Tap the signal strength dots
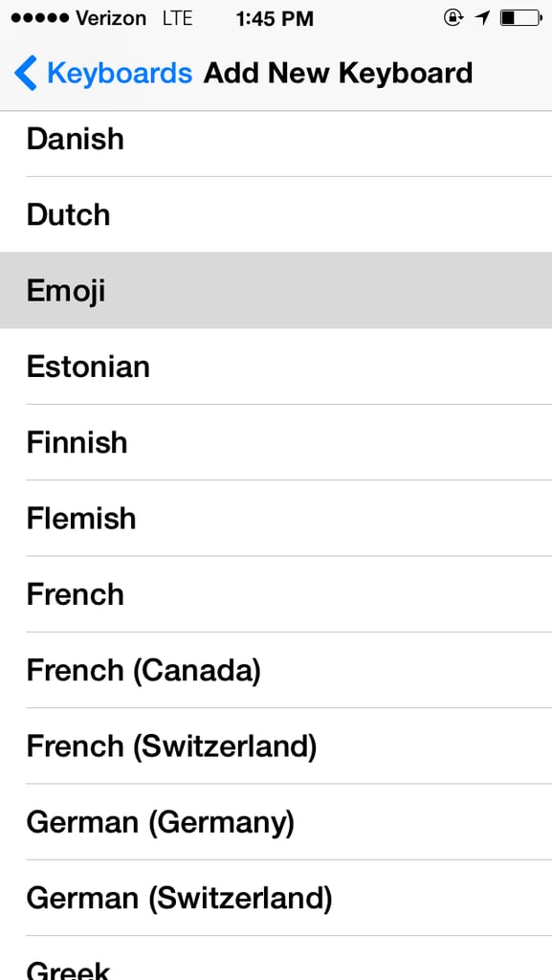The image size is (552, 980). (39, 18)
